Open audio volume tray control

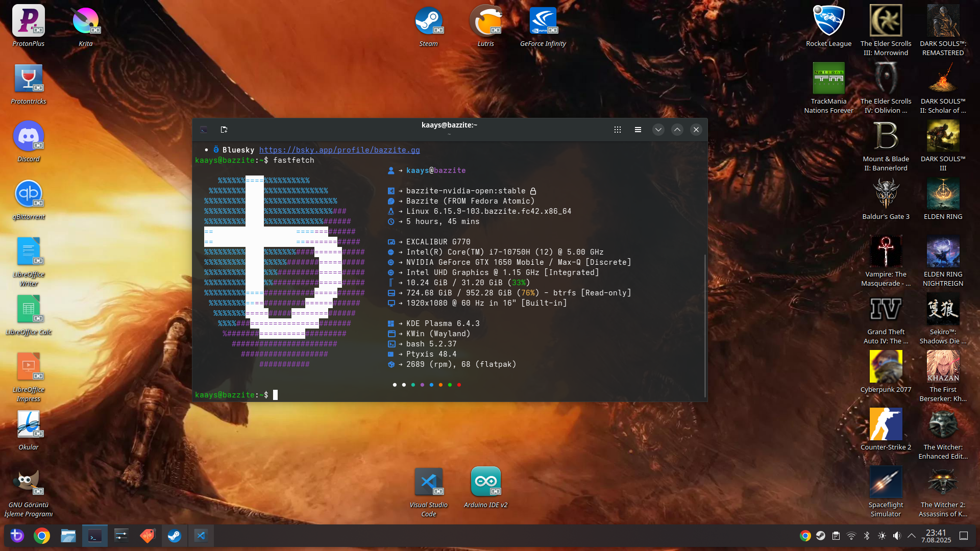tap(897, 536)
